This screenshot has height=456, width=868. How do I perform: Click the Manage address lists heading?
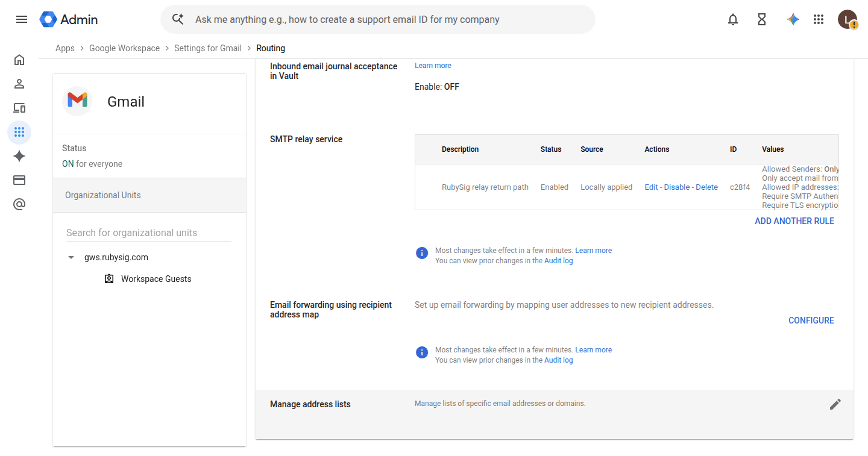(310, 404)
